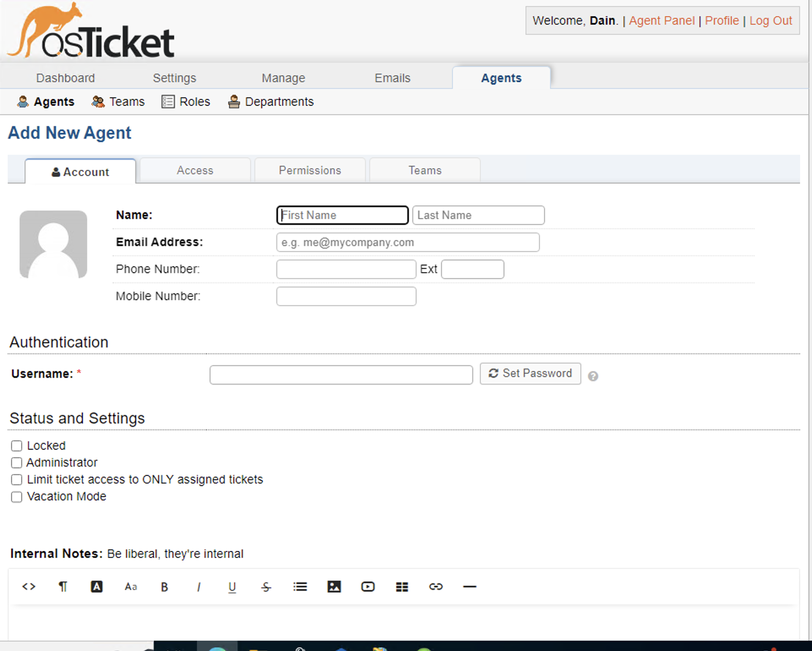The width and height of the screenshot is (812, 651).
Task: Click the Set Password button
Action: point(530,374)
